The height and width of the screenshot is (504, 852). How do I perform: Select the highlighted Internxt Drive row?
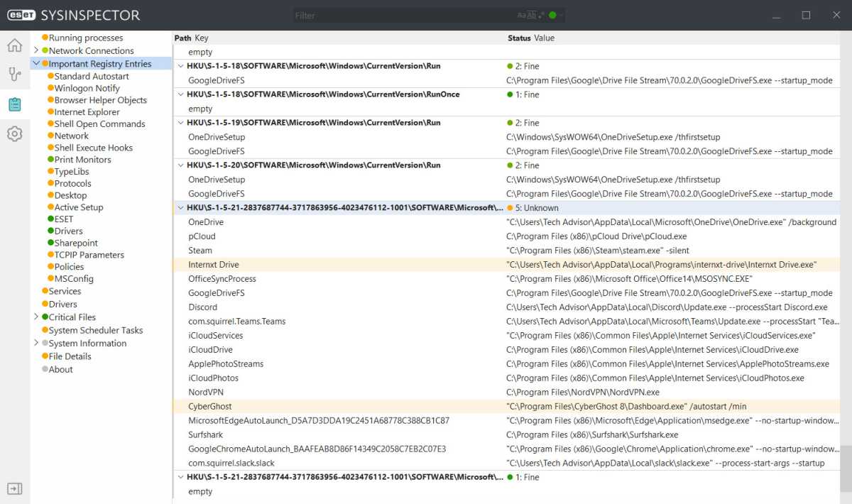tap(506, 265)
